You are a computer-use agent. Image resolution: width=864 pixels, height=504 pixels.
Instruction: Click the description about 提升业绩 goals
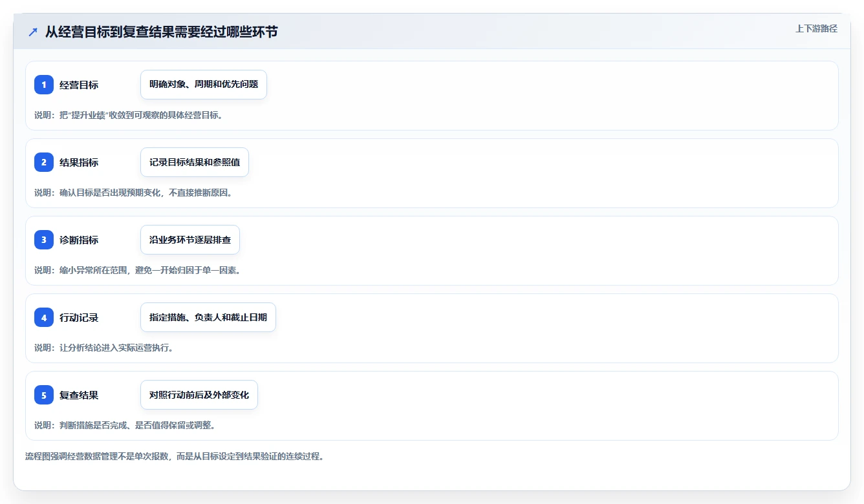click(129, 115)
